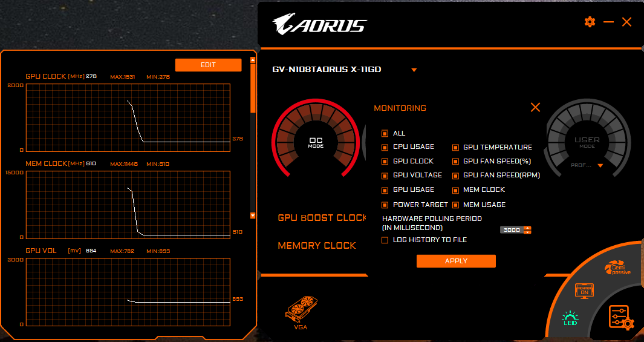Screen dimensions: 644x342
Task: Click GPU clock MAX:1531 value
Action: (x=122, y=77)
